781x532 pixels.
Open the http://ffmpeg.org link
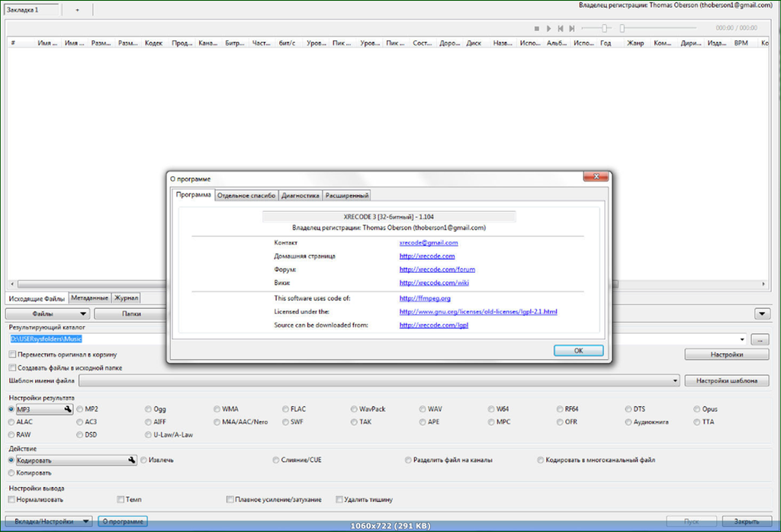click(425, 299)
